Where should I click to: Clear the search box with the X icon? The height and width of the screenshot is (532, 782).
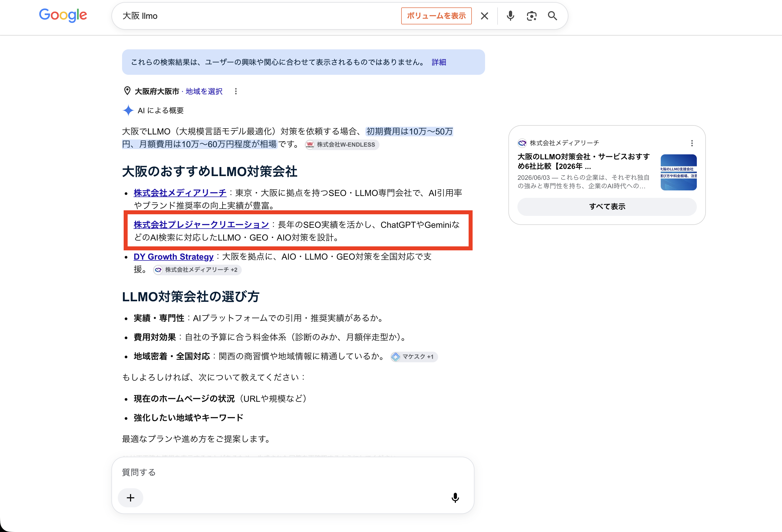tap(484, 16)
